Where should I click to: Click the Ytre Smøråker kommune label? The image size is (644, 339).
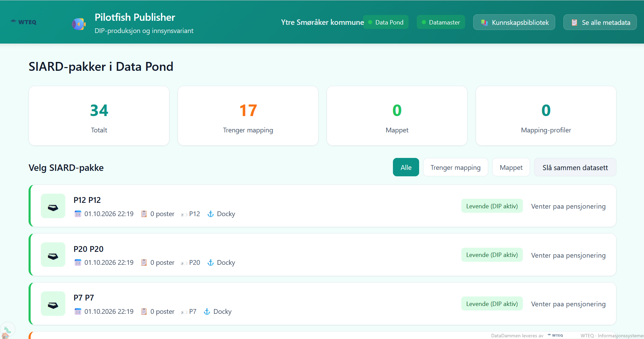323,22
